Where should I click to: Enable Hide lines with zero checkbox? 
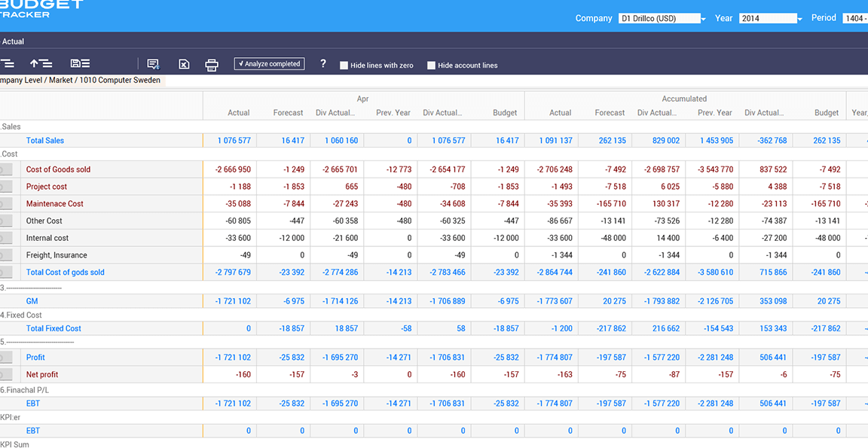pos(344,66)
